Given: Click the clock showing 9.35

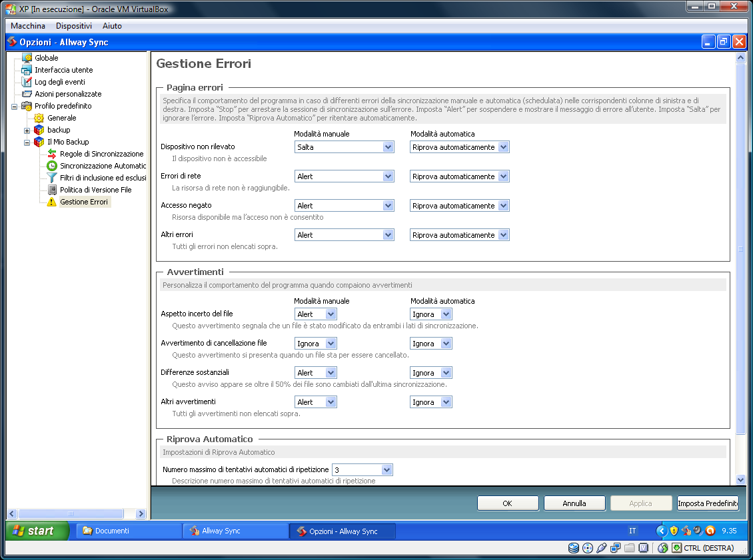Looking at the screenshot, I should pyautogui.click(x=729, y=531).
